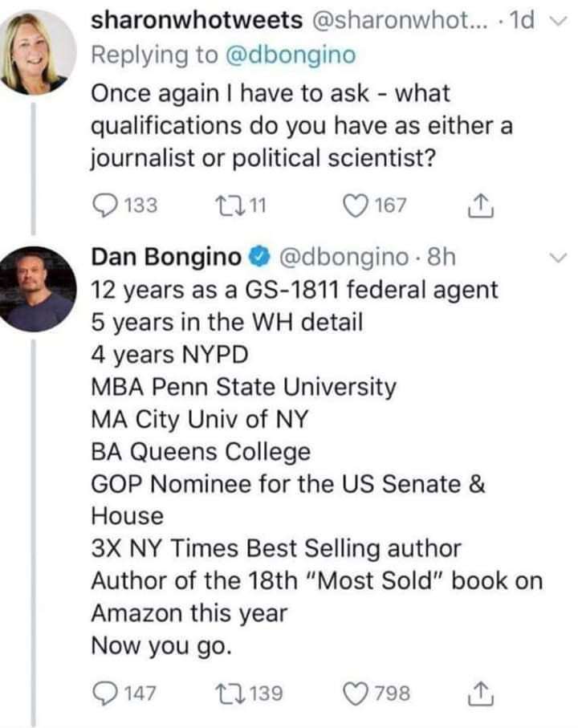Open dropdown arrow on sharonwhotweets' tweet
This screenshot has height=728, width=578.
[560, 22]
